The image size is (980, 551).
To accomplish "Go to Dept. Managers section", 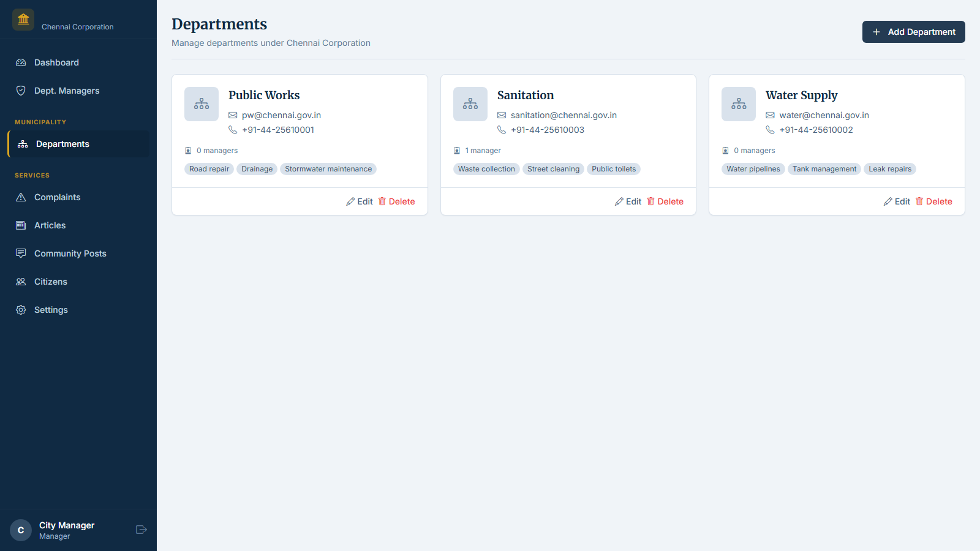I will 66,91.
